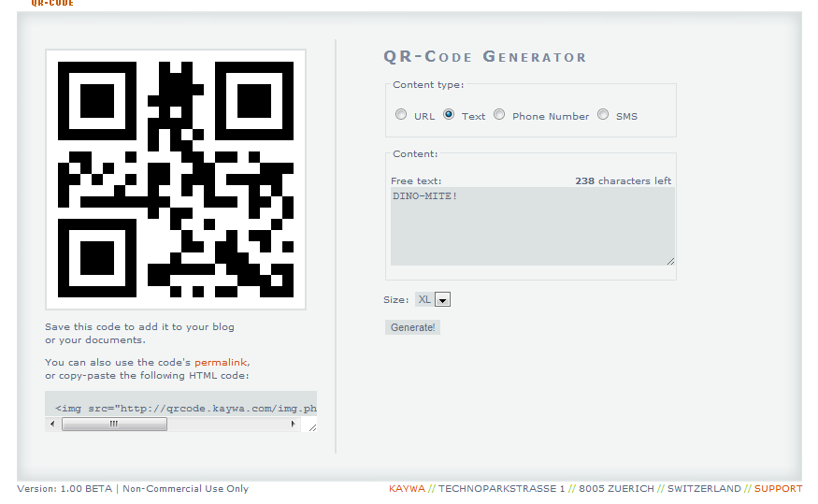Click the free text area resize grip
Screen dimensions: 818x504
point(670,261)
